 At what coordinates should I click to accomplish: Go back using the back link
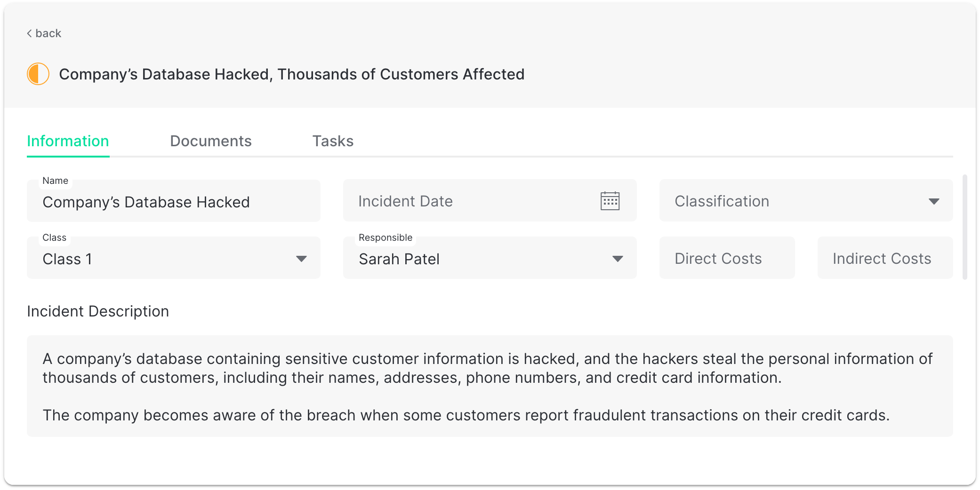point(48,33)
